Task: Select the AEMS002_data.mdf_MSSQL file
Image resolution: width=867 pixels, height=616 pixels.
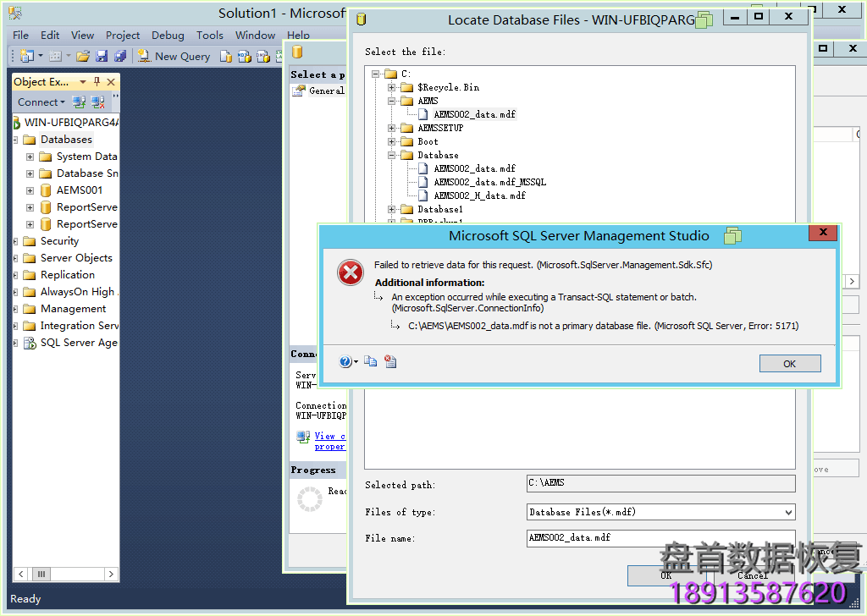Action: click(x=490, y=182)
